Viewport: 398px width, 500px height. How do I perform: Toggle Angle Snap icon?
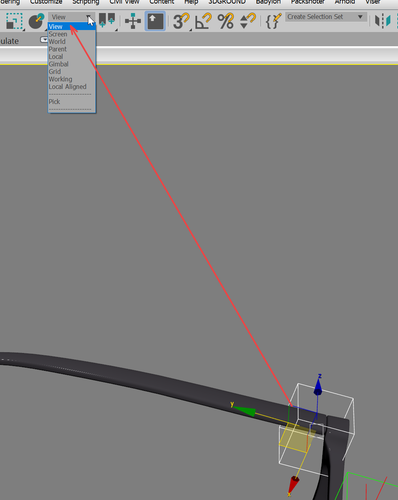point(203,21)
